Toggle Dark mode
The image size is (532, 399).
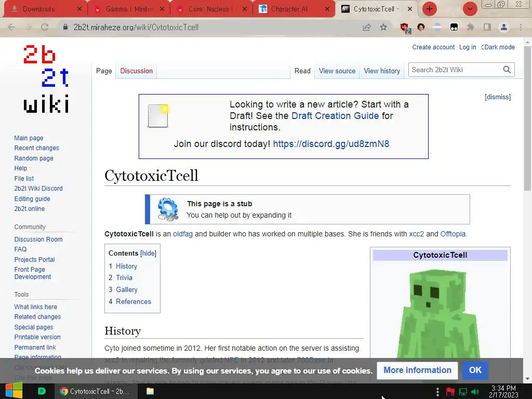tap(498, 47)
